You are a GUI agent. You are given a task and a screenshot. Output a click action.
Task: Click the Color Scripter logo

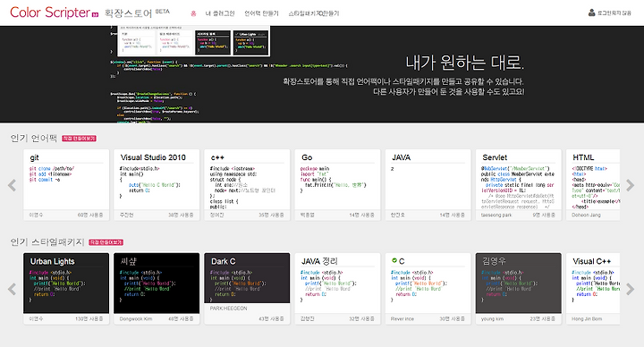(55, 13)
